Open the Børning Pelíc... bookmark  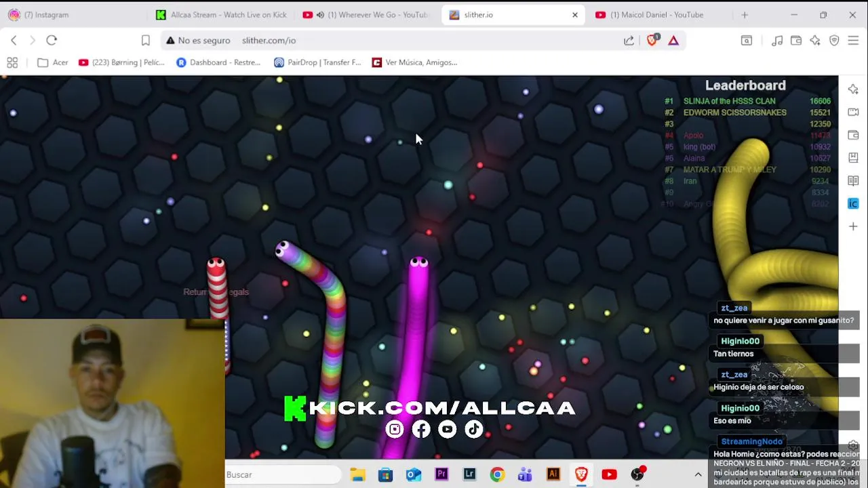[x=121, y=62]
